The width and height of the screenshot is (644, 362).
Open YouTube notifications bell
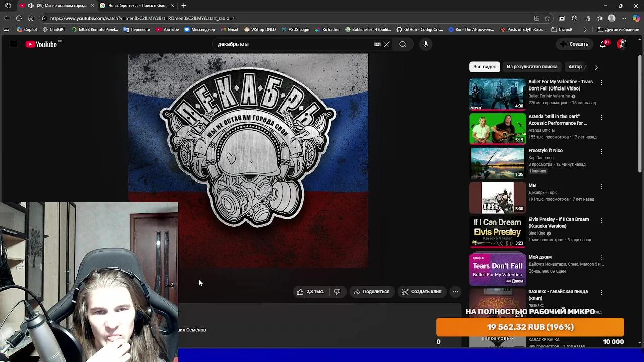[x=603, y=44]
